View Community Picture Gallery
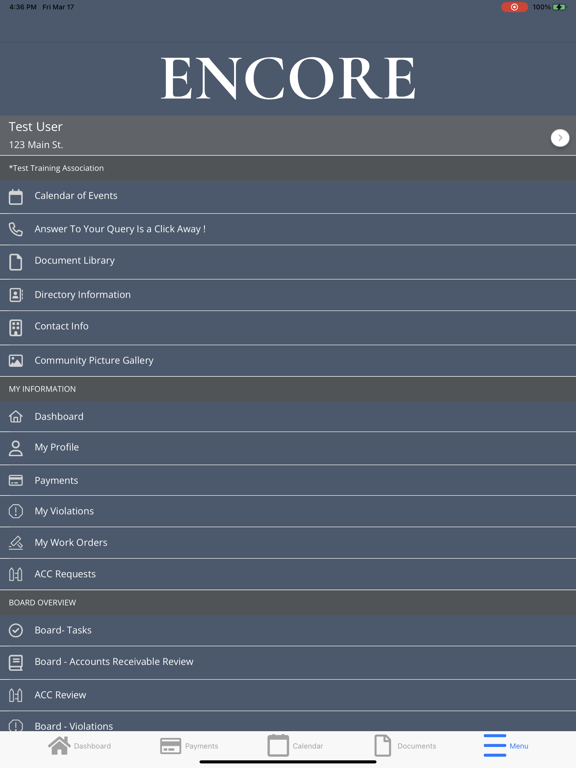Image resolution: width=576 pixels, height=768 pixels. [288, 361]
